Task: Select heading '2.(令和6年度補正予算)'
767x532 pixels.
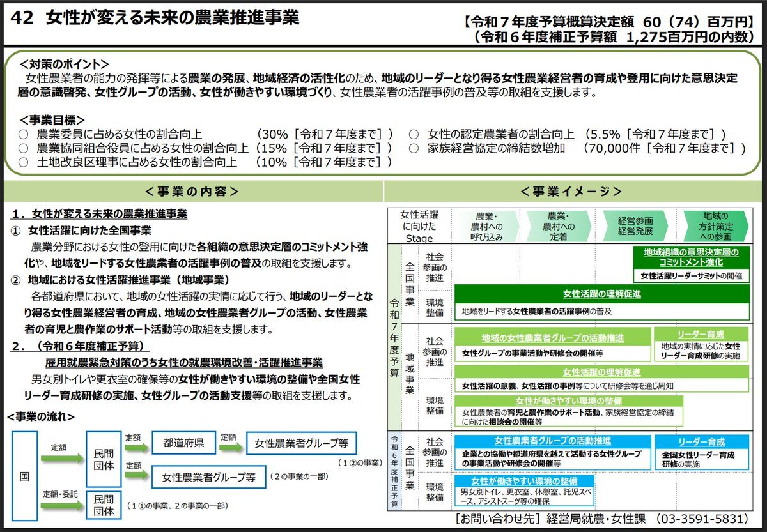Action: [x=81, y=347]
